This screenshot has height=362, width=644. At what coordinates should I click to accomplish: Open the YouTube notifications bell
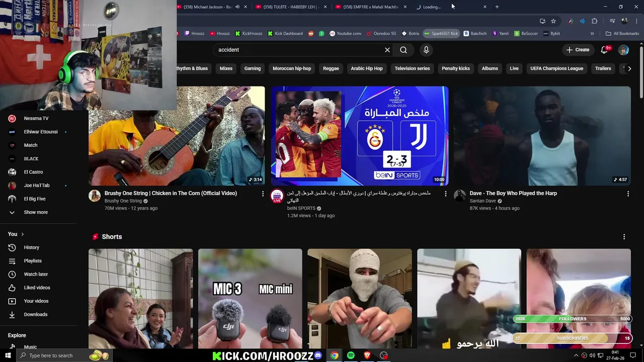coord(605,49)
